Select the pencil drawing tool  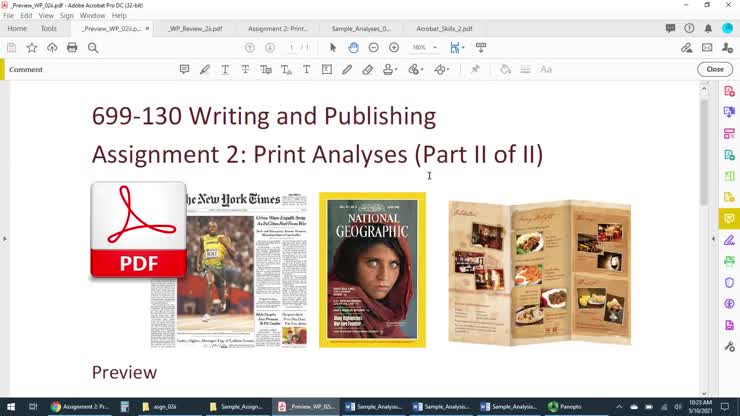coord(347,70)
